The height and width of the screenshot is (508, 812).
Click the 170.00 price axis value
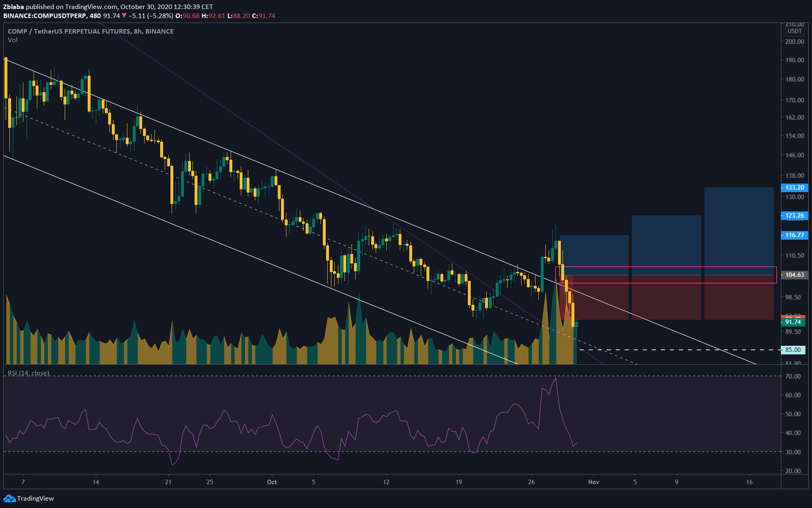[794, 100]
